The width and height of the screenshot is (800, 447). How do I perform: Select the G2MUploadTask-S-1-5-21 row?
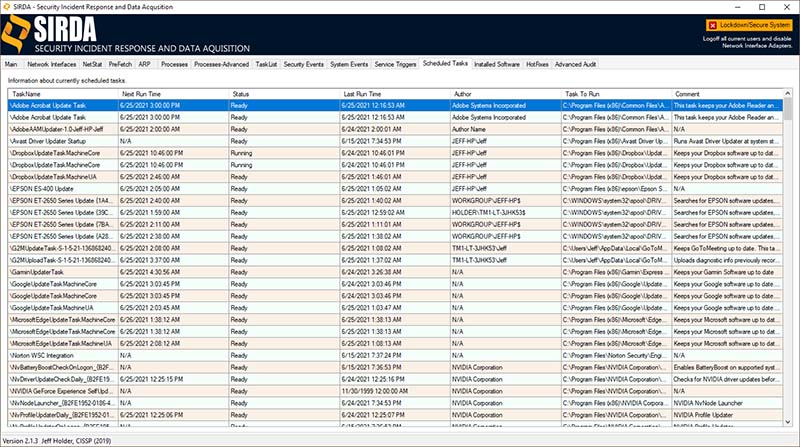(395, 260)
